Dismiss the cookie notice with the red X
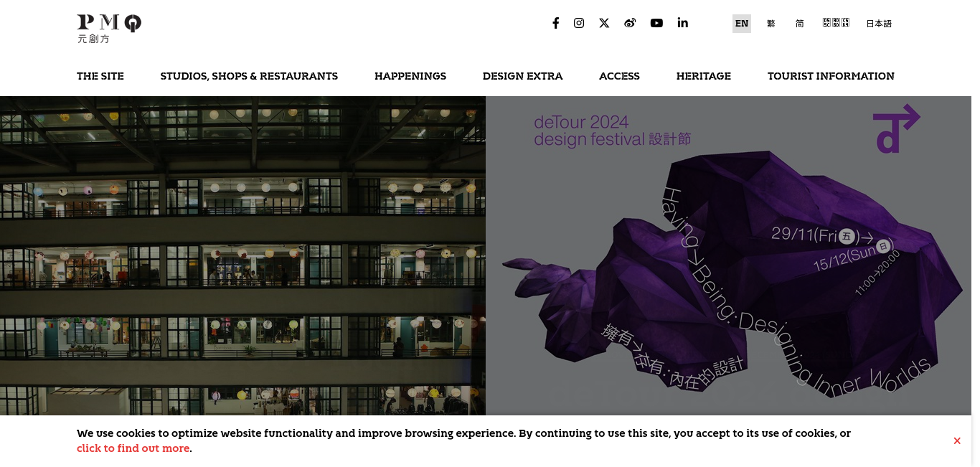The width and height of the screenshot is (980, 467). tap(957, 440)
